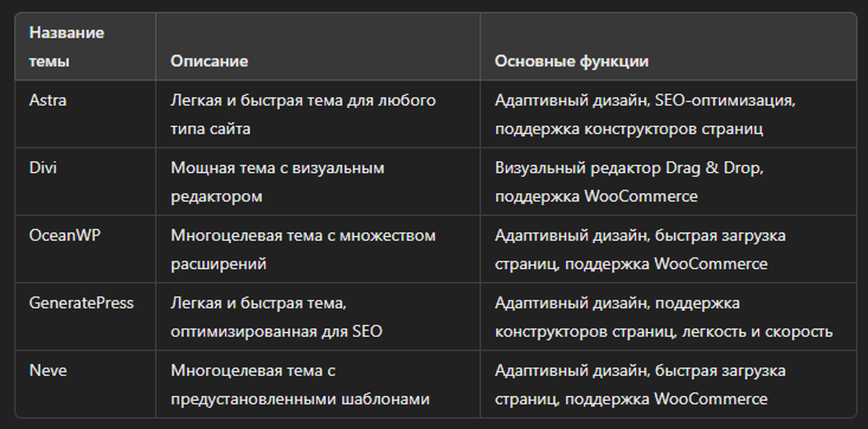
Task: Click the 'Divi' theme name cell
Action: [x=85, y=181]
